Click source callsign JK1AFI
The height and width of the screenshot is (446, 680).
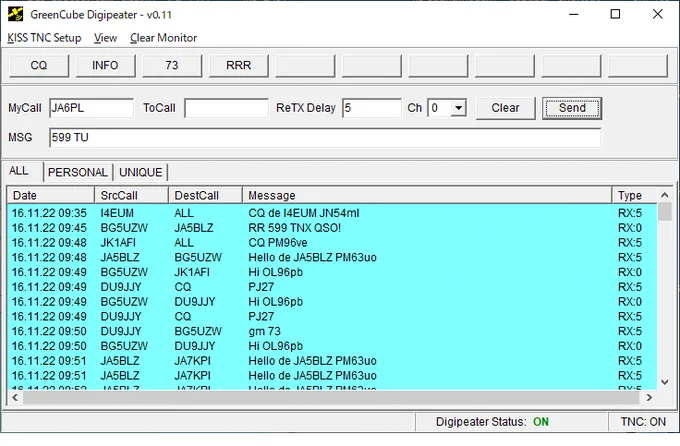(x=118, y=243)
